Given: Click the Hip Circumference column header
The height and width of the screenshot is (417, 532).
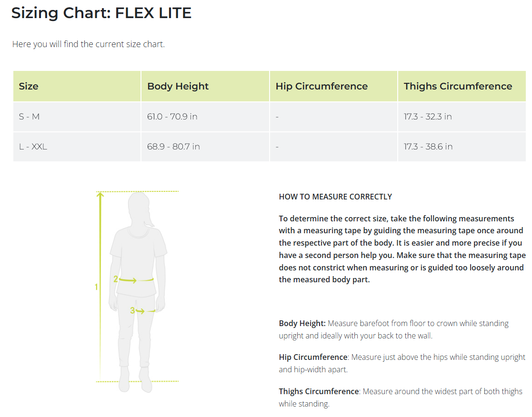Looking at the screenshot, I should click(x=321, y=86).
